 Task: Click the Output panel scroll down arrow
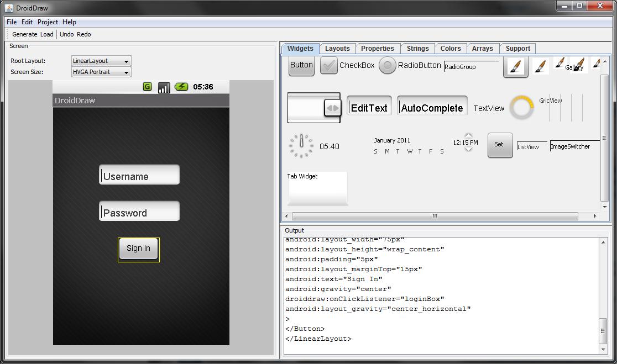tap(603, 349)
